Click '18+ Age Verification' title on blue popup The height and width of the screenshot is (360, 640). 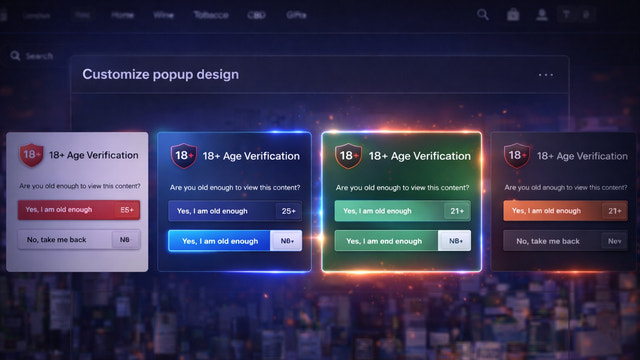251,156
